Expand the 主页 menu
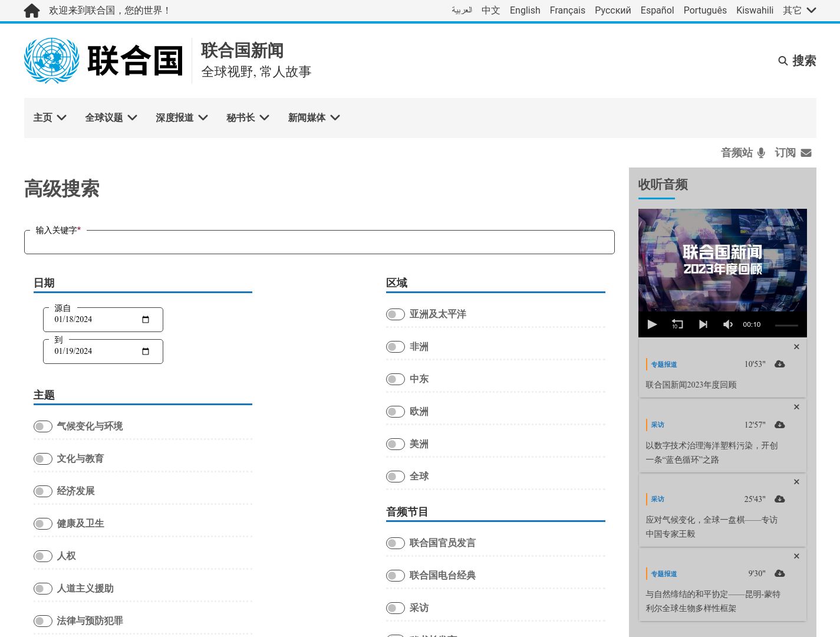The width and height of the screenshot is (840, 637). [50, 118]
